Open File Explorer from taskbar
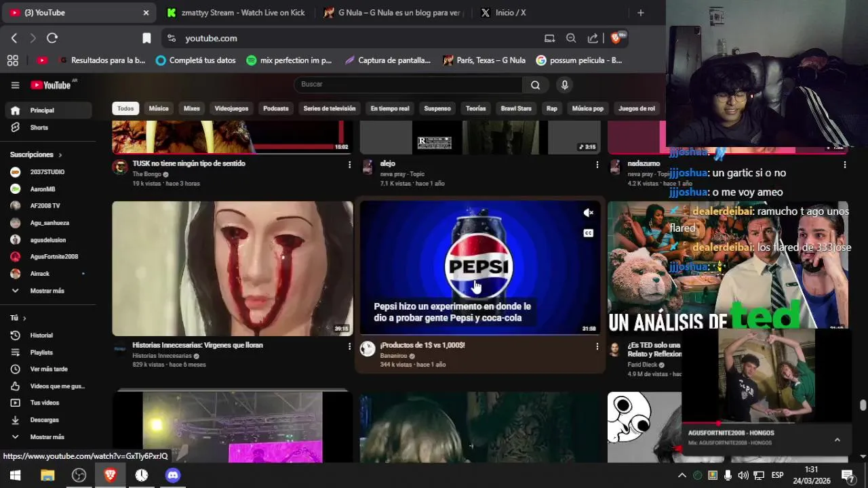 (47, 475)
